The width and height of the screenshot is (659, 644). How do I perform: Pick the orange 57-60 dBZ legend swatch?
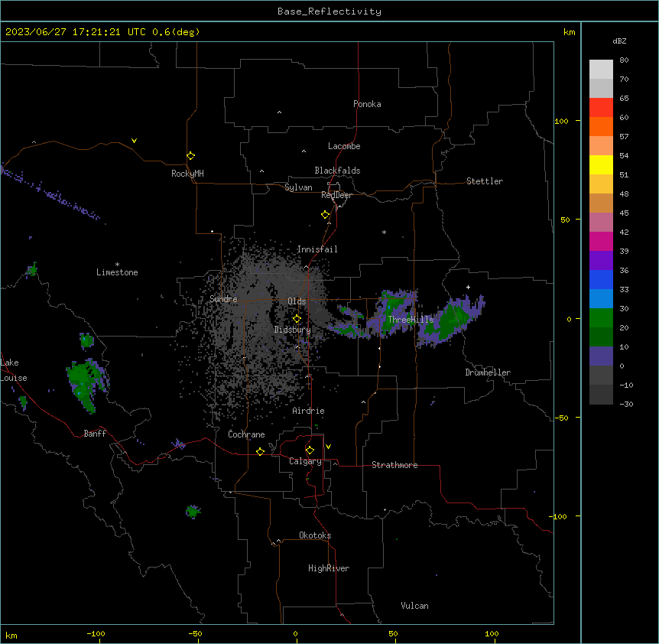click(601, 126)
